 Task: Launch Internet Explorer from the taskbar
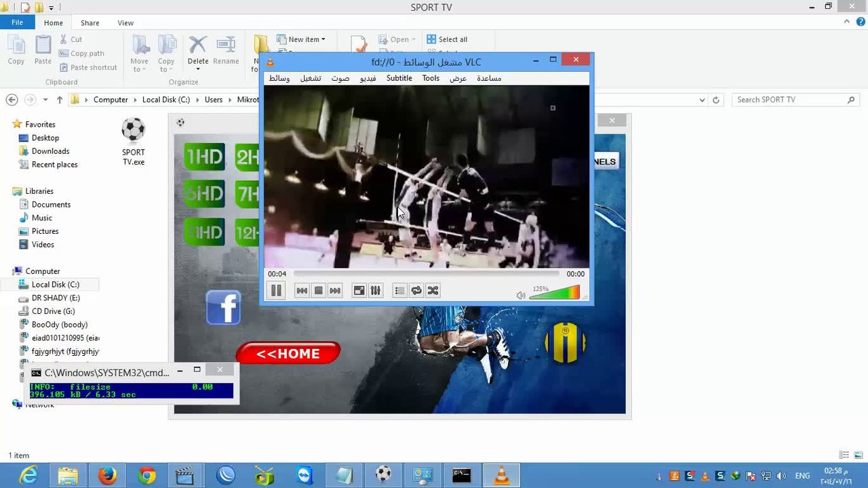[x=28, y=475]
